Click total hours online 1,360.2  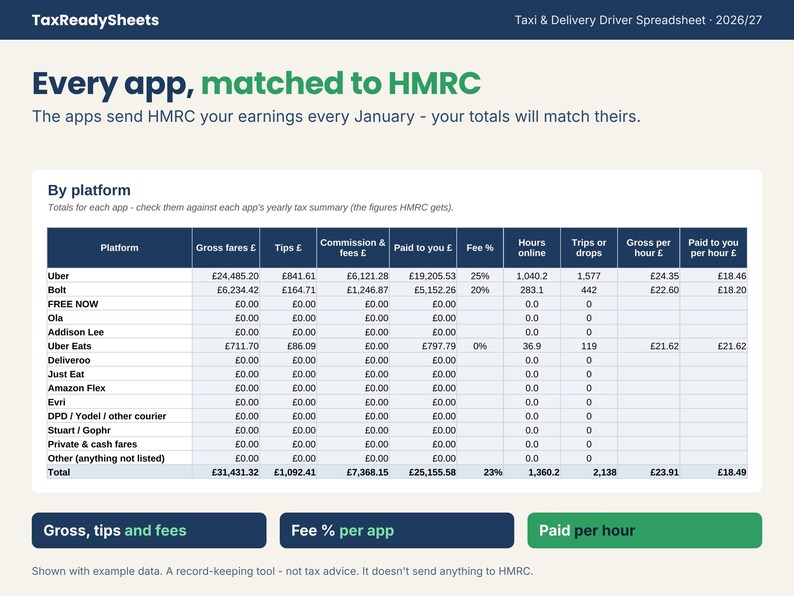point(532,472)
